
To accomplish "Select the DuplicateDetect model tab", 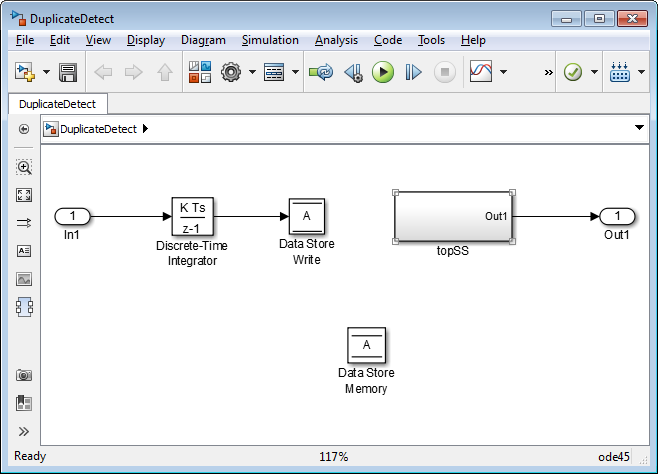I will (x=57, y=103).
